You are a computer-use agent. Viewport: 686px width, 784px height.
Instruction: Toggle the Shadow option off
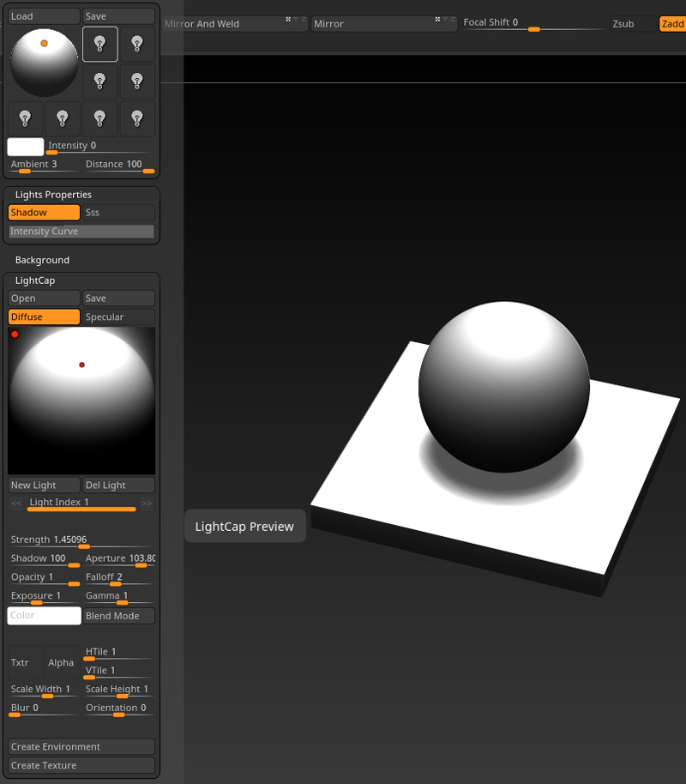[x=44, y=213]
